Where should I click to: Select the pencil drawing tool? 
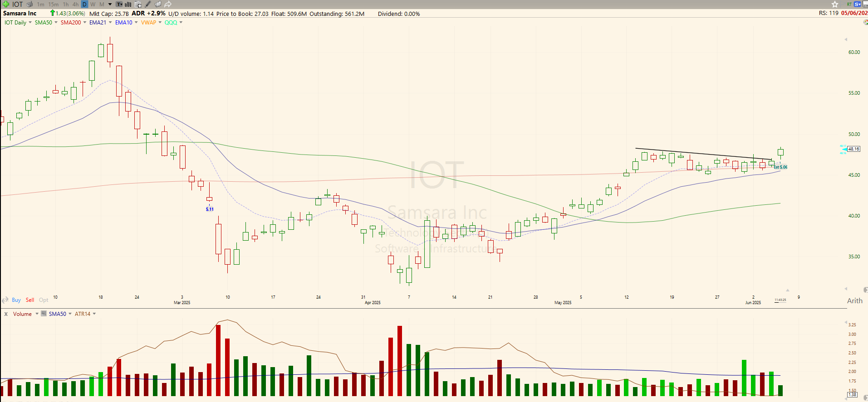[x=148, y=4]
